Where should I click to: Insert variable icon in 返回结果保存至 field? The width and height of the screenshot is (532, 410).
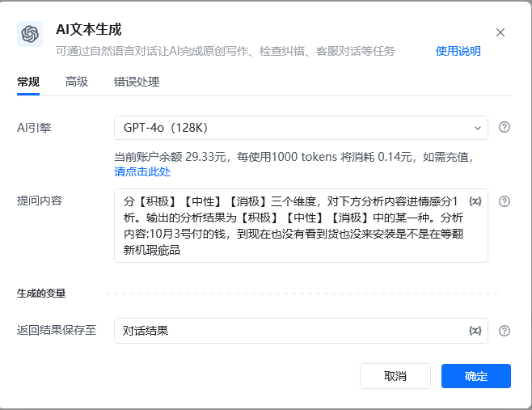[x=475, y=331]
